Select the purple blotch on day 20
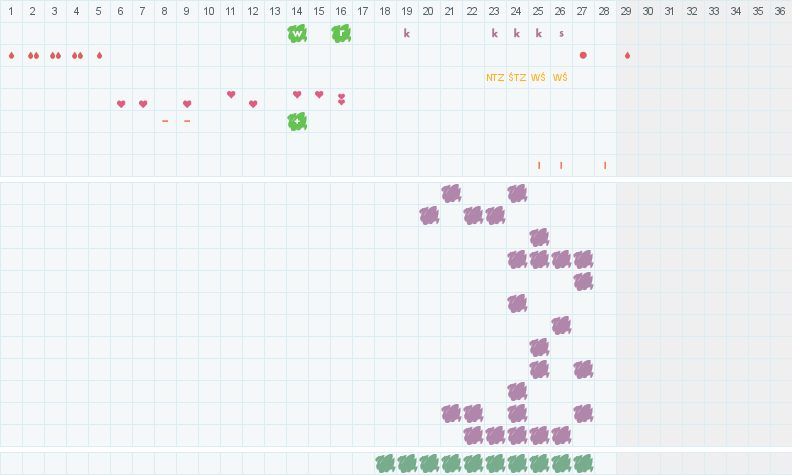 tap(429, 215)
